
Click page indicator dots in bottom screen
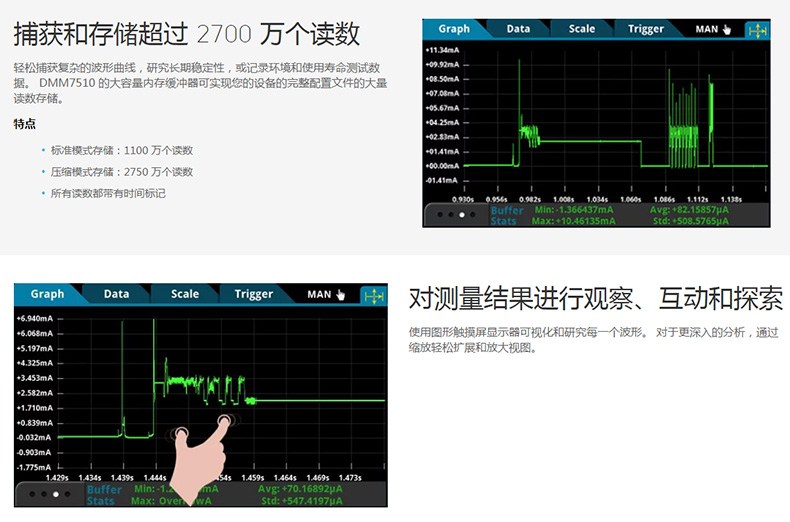50,494
